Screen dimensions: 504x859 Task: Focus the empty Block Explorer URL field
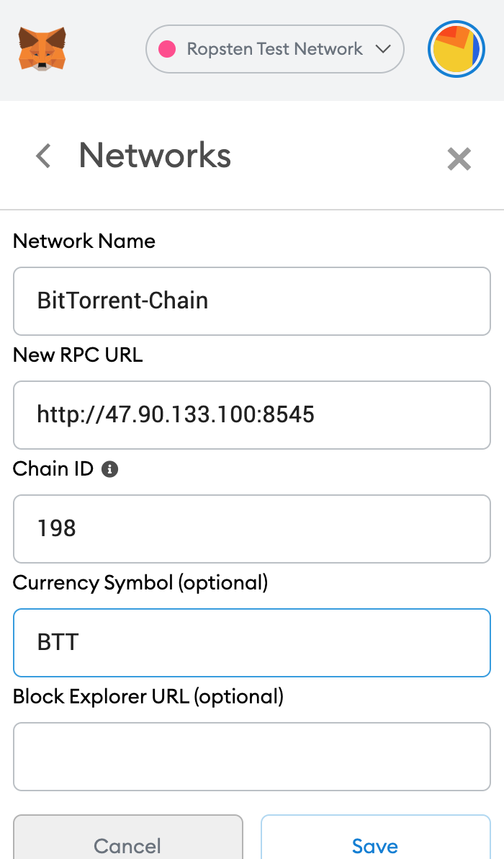coord(252,757)
